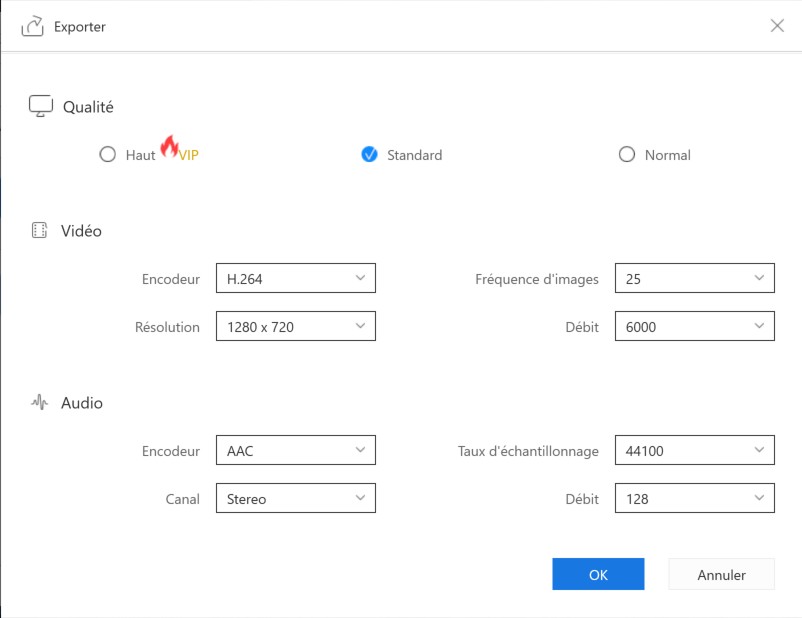Open the Fréquence d'images dropdown
Viewport: 802px width, 618px height.
click(x=694, y=279)
